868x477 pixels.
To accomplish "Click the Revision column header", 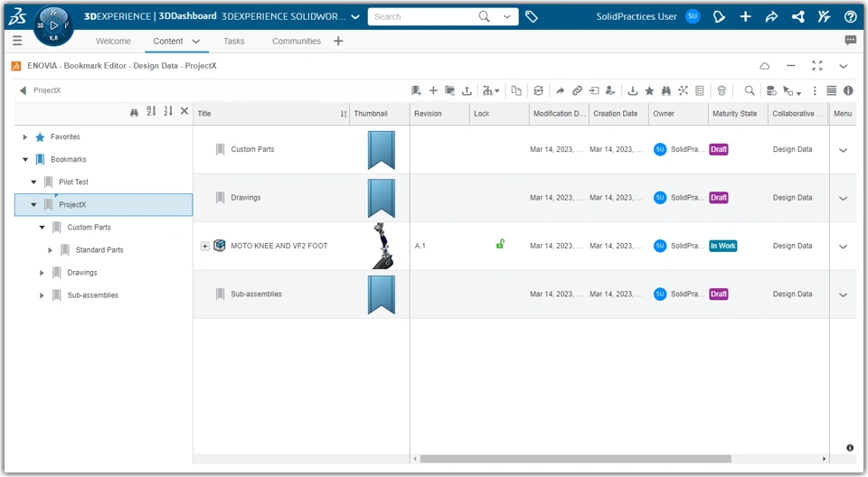I will (439, 114).
